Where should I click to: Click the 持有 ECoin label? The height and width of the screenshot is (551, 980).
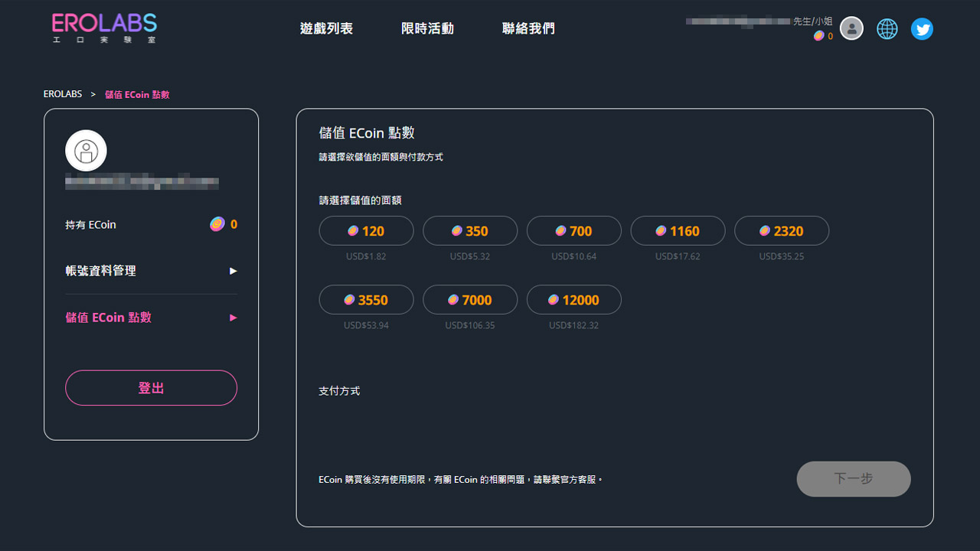click(91, 225)
